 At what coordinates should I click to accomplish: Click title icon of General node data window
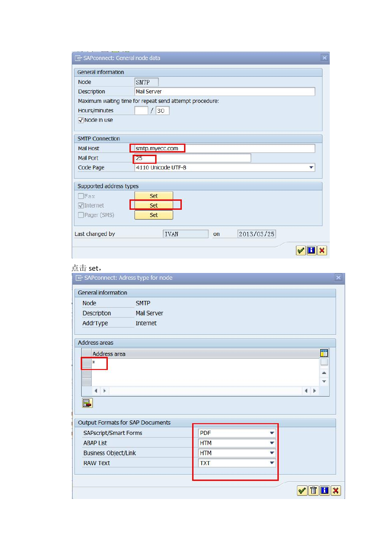pos(79,58)
